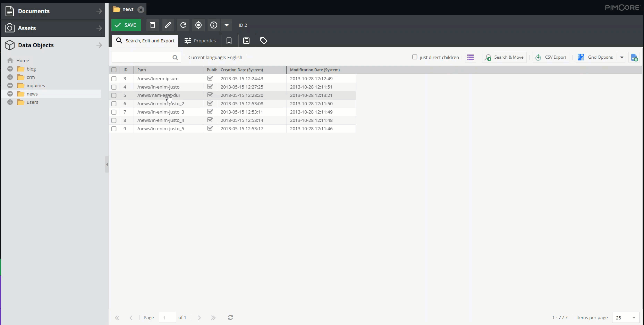The image size is (644, 325).
Task: Go to next grid page
Action: tap(199, 317)
